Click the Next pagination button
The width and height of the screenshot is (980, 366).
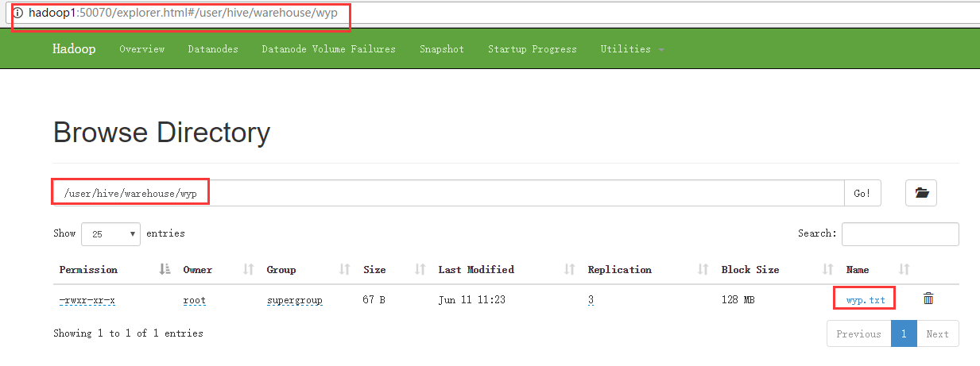point(938,334)
